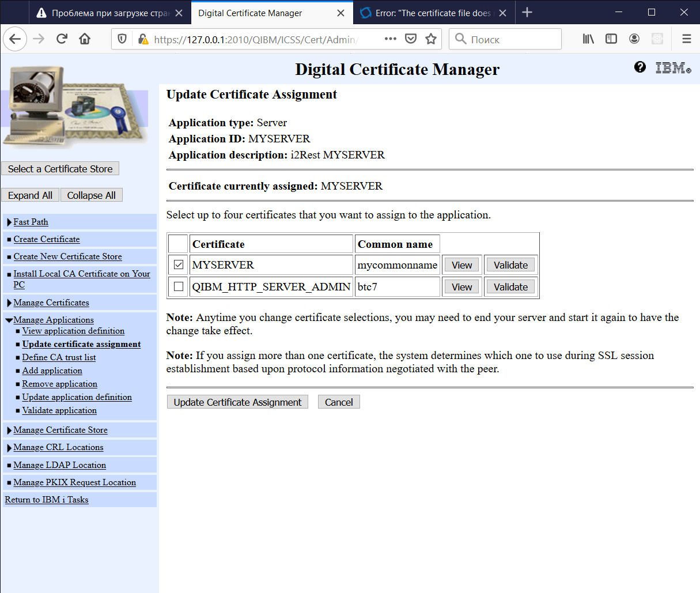
Task: Open page actions three-dot menu
Action: [x=391, y=39]
